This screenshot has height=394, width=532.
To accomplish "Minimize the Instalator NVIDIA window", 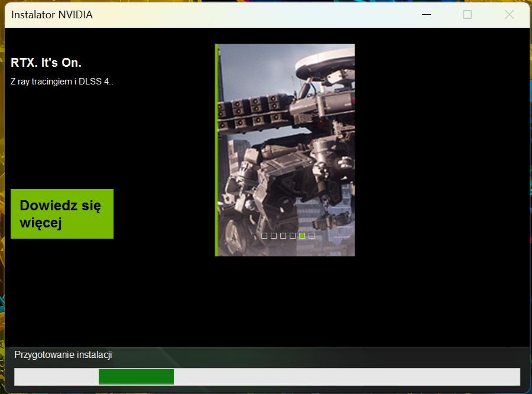I will click(426, 15).
